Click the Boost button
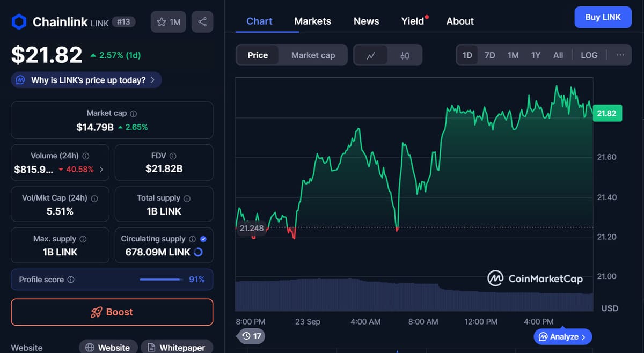The image size is (644, 353). [112, 312]
